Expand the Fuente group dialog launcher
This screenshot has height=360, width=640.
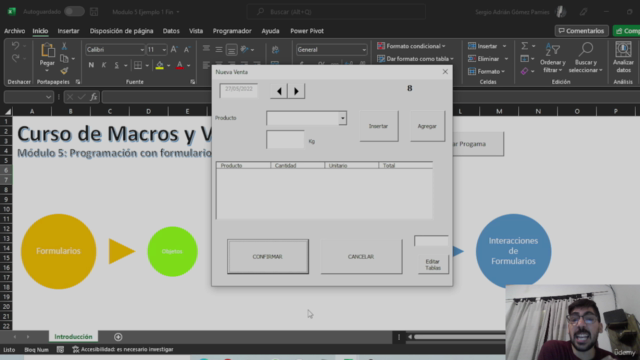coord(193,82)
